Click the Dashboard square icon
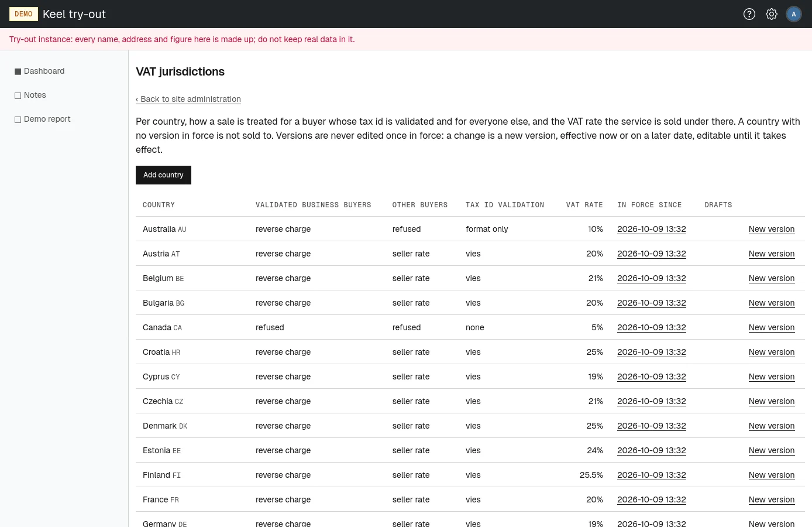812x527 pixels. [18, 71]
